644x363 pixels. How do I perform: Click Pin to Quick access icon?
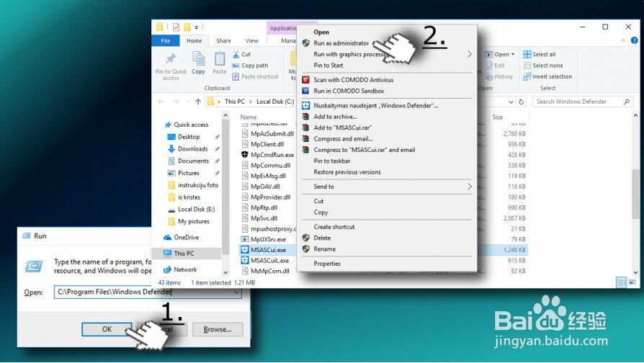(171, 59)
